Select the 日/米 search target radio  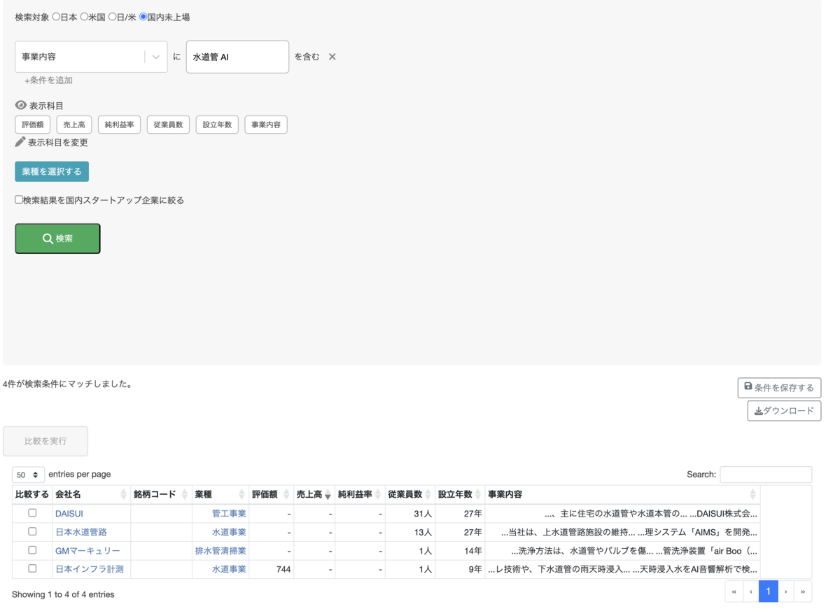pos(112,17)
